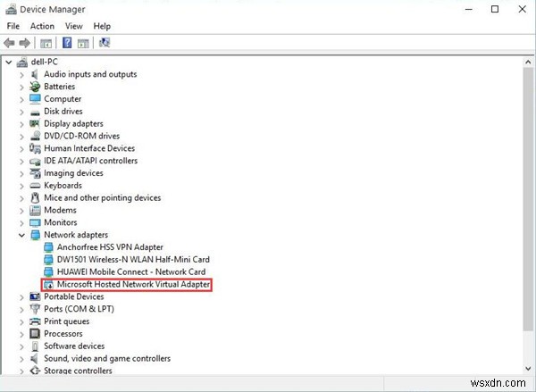
Task: Click the Audio inputs and outputs speaker icon
Action: click(x=35, y=74)
